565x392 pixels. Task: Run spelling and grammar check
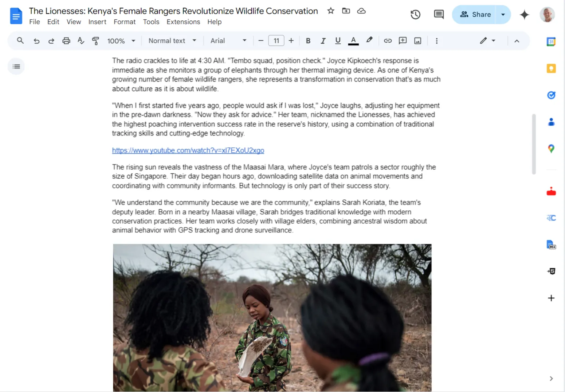[x=81, y=41]
